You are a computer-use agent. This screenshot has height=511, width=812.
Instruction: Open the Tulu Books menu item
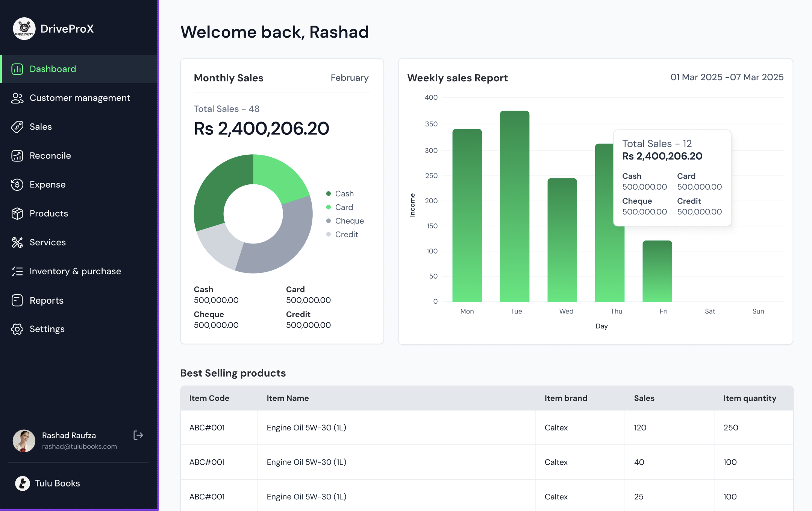coord(57,483)
